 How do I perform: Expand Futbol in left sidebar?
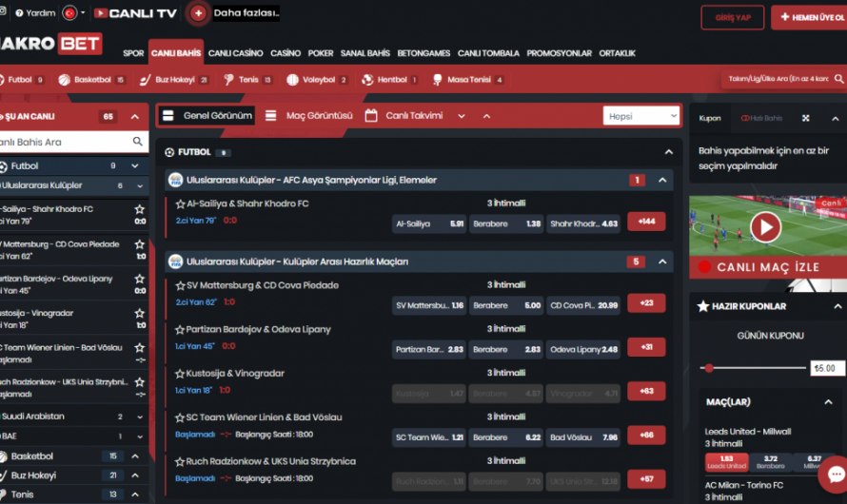[x=135, y=166]
